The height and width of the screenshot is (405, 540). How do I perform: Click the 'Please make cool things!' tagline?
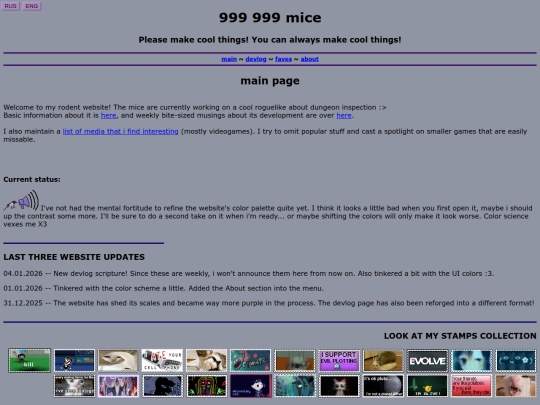(x=270, y=40)
